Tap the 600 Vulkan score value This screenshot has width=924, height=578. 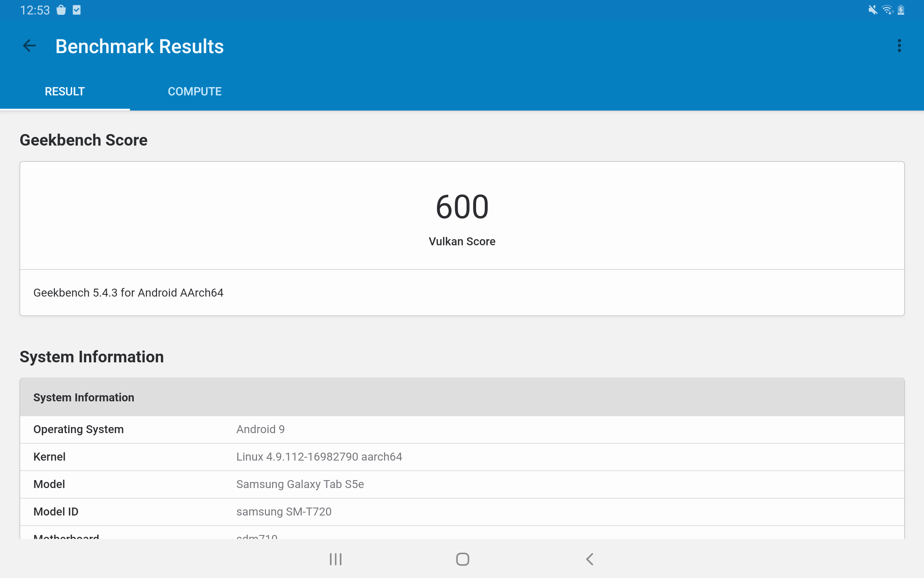462,207
